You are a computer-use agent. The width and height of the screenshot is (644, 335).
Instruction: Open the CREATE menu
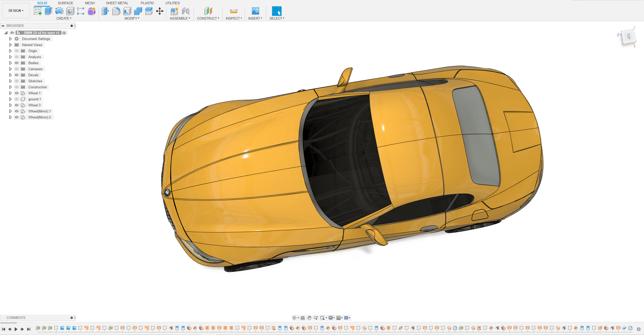[x=64, y=18]
